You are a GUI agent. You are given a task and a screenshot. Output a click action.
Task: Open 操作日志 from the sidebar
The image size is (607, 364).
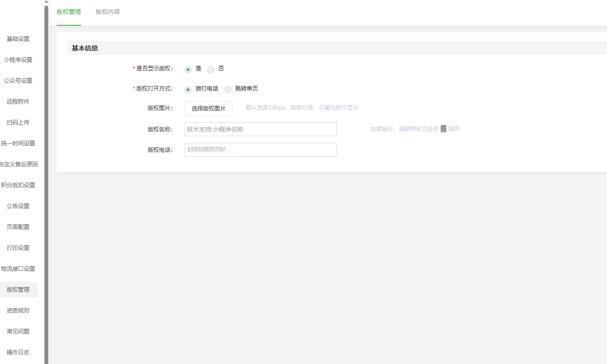pos(18,352)
